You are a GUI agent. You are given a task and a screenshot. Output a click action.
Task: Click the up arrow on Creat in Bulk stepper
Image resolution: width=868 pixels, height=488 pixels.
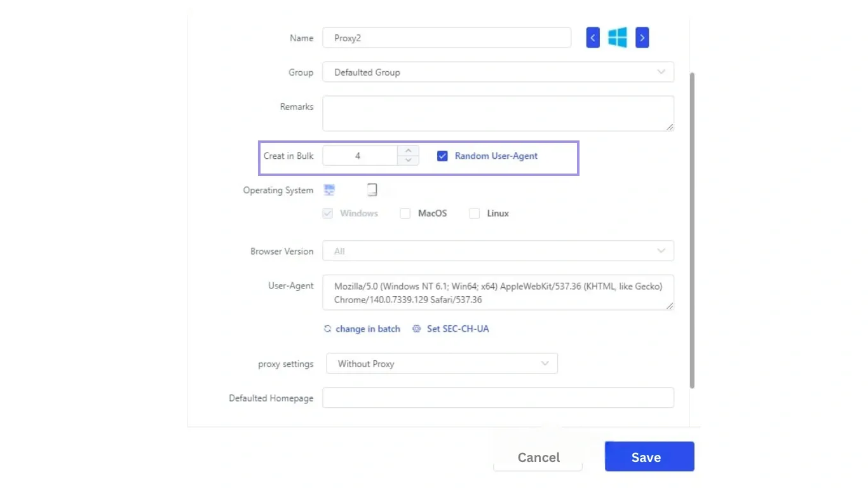coord(408,151)
